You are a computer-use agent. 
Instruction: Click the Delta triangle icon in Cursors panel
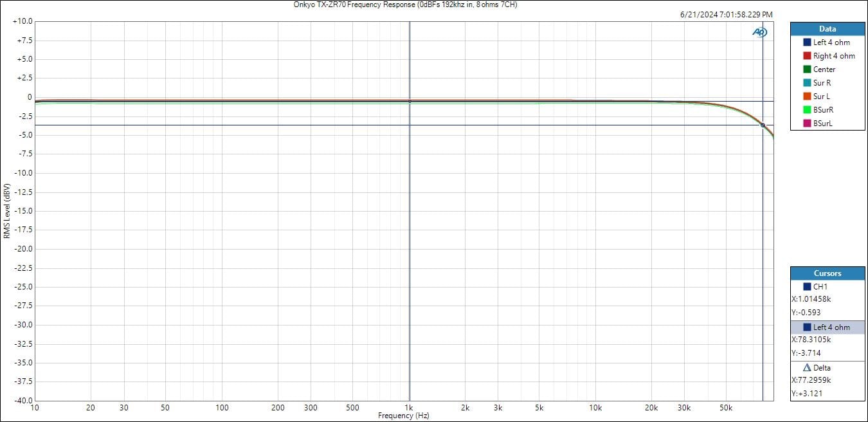click(806, 368)
